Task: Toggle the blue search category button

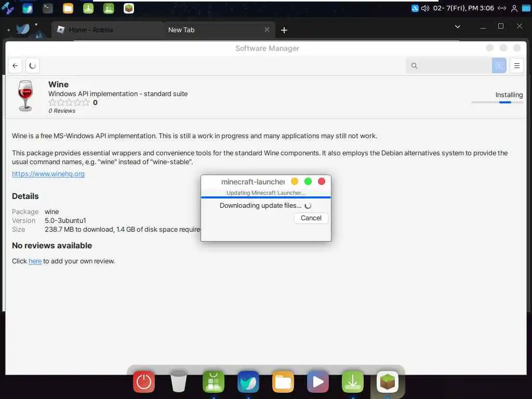Action: 499,65
